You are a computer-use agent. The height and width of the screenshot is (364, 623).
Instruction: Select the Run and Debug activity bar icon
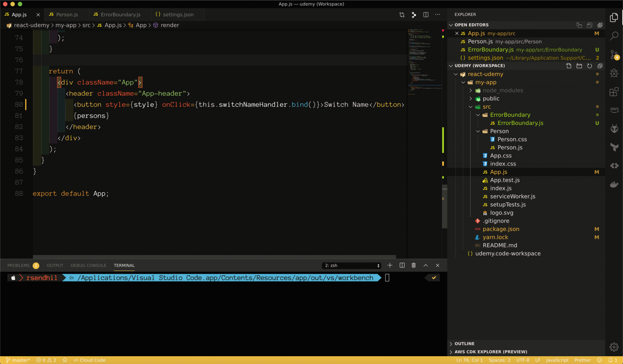(x=614, y=73)
